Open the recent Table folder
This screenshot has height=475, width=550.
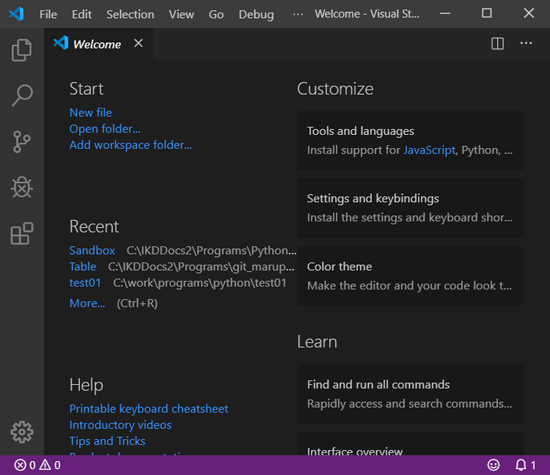click(82, 266)
